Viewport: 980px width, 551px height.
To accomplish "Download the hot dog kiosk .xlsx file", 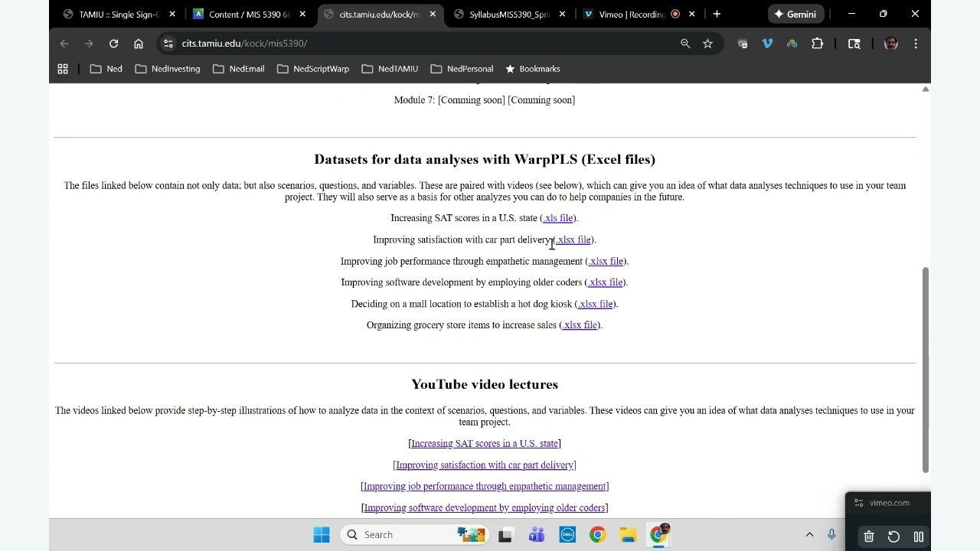I will [x=596, y=304].
